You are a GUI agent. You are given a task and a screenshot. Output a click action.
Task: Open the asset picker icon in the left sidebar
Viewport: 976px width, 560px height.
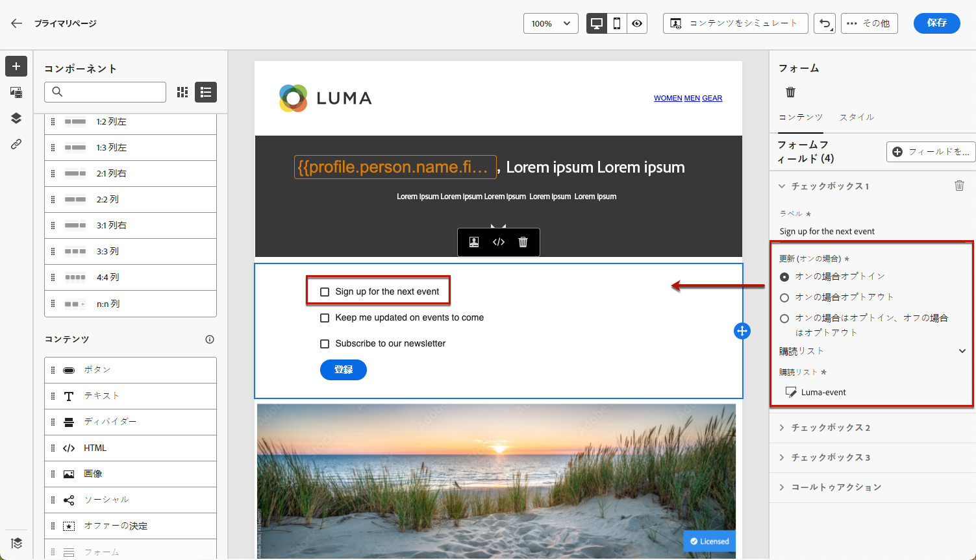point(16,92)
